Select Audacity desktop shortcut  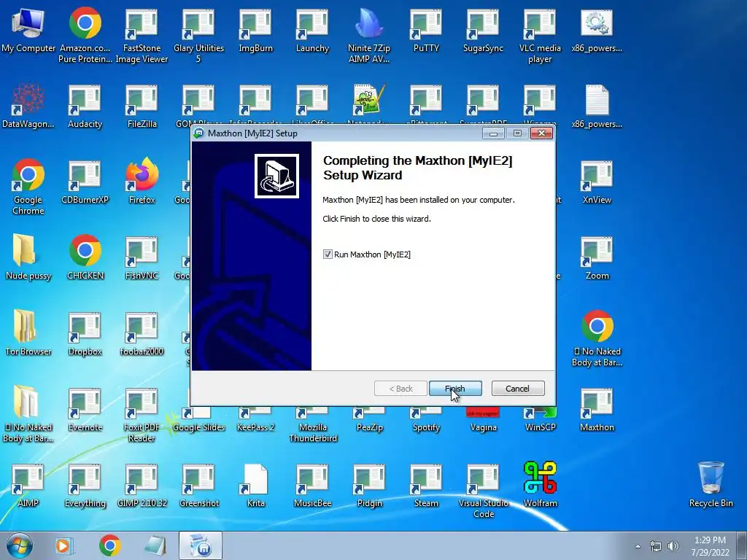85,106
